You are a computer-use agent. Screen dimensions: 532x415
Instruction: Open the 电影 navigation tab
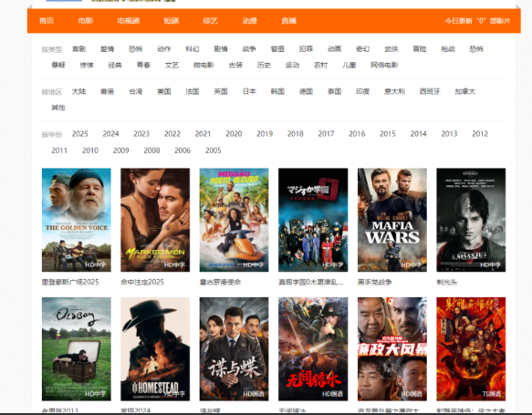(x=86, y=21)
